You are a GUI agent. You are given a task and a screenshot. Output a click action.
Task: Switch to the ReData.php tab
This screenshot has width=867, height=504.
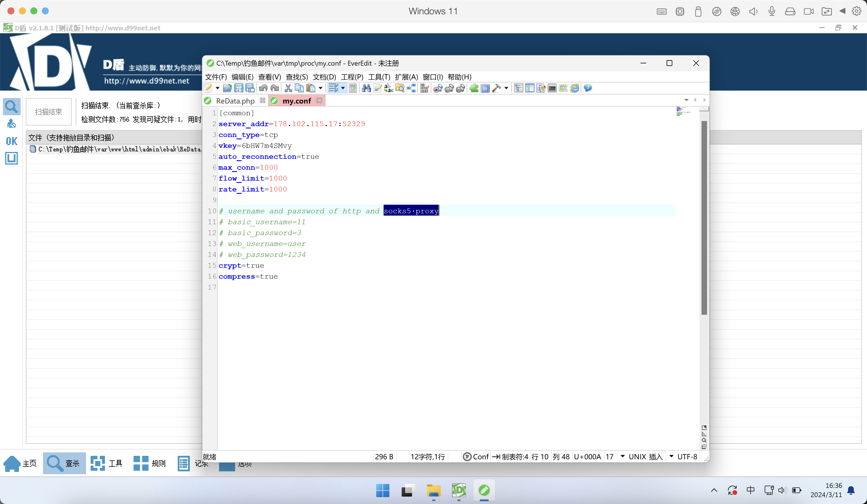coord(235,101)
